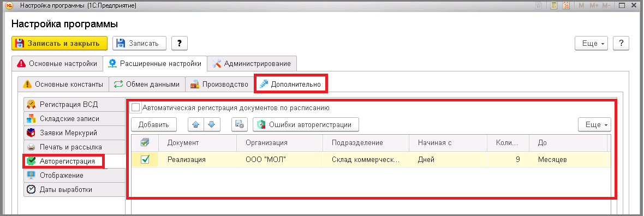
Task: Click the select-all checkmarks column header icon
Action: (x=145, y=142)
